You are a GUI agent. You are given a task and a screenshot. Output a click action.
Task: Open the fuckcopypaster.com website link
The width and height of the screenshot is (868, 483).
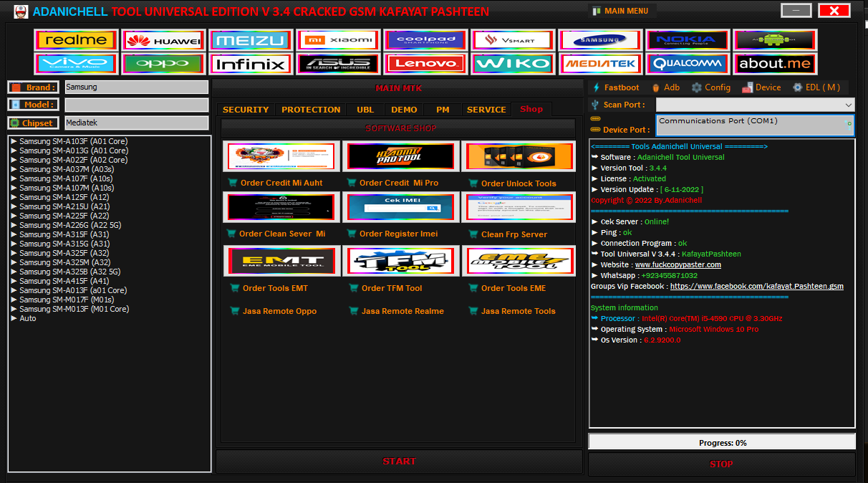click(678, 264)
